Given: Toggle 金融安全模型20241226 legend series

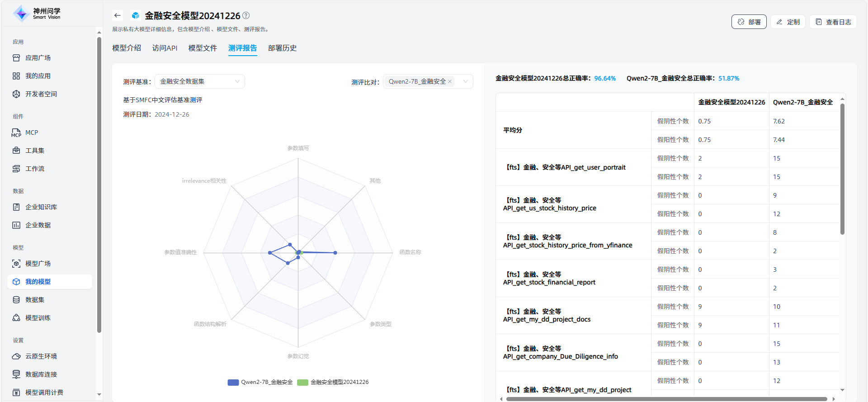Looking at the screenshot, I should [x=333, y=382].
